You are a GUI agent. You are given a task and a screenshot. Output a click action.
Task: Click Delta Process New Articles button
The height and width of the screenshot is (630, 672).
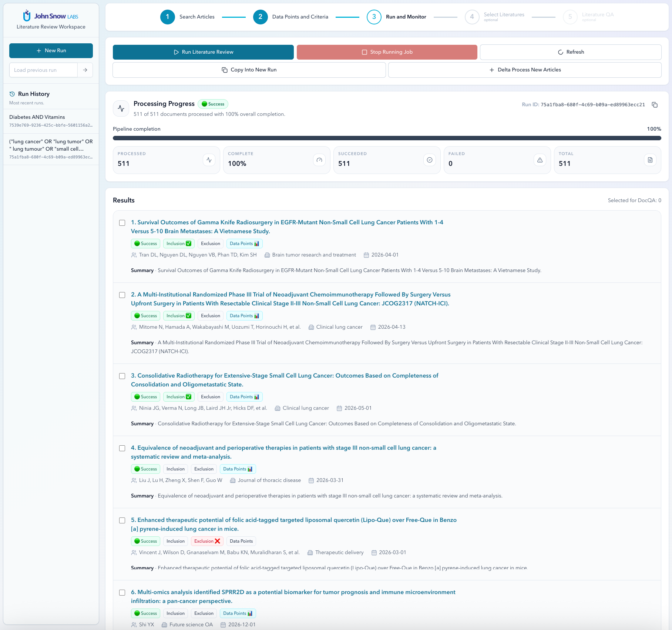point(525,70)
